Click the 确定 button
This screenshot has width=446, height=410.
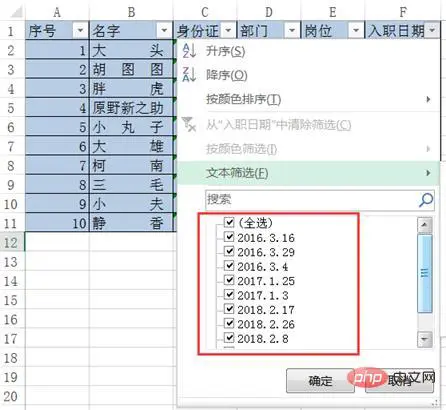[x=320, y=381]
